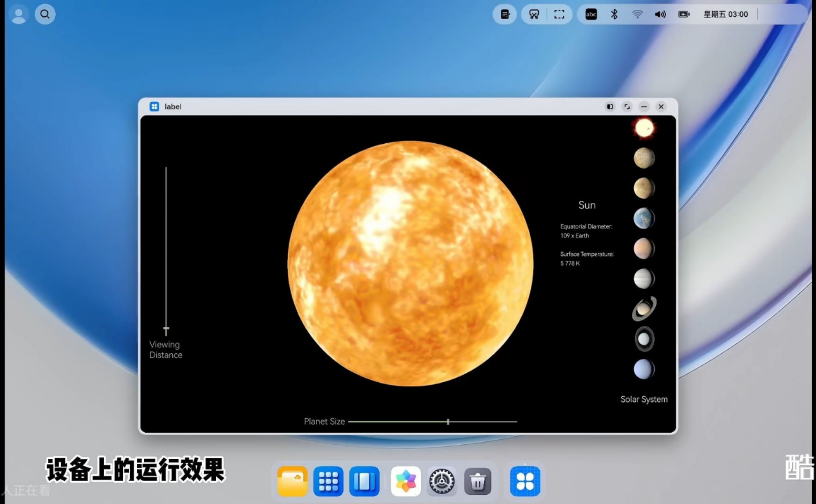Click the Solar System label
Image resolution: width=816 pixels, height=504 pixels.
(x=644, y=399)
